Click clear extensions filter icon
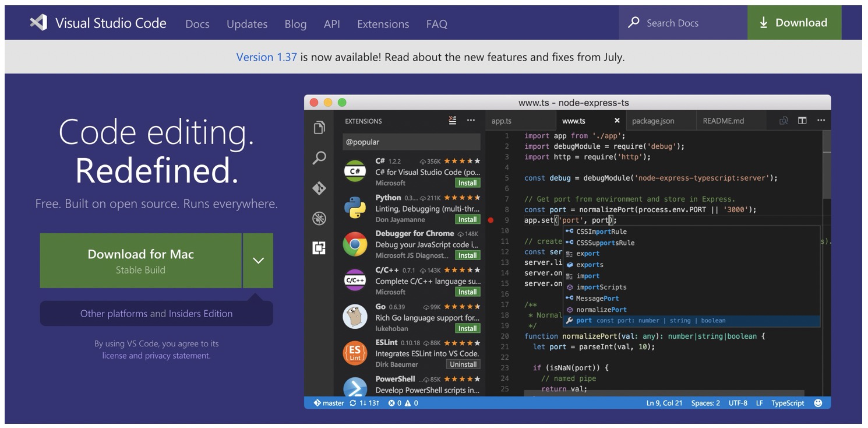 (x=453, y=120)
